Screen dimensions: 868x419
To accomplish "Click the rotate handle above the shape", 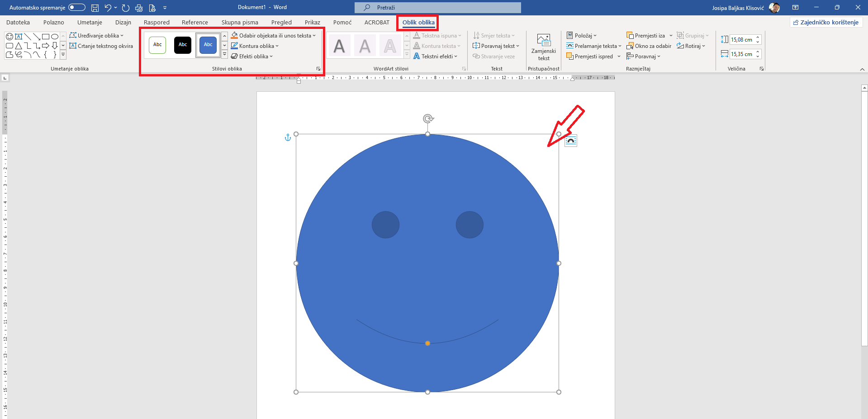I will pos(428,119).
